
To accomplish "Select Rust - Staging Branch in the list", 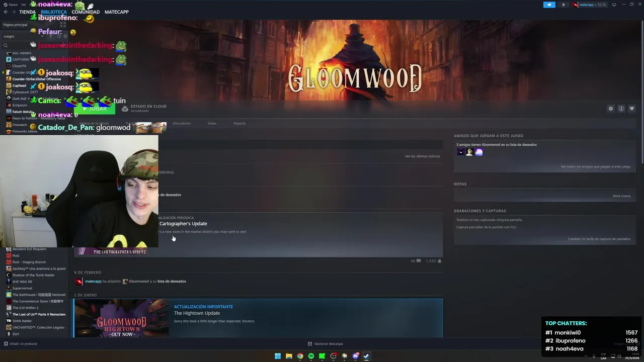I will pos(29,262).
